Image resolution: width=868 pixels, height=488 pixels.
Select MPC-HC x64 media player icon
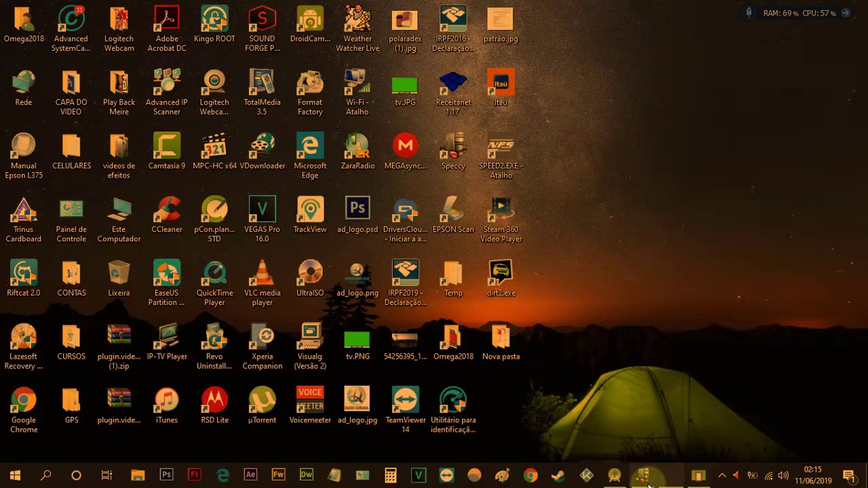(x=214, y=151)
